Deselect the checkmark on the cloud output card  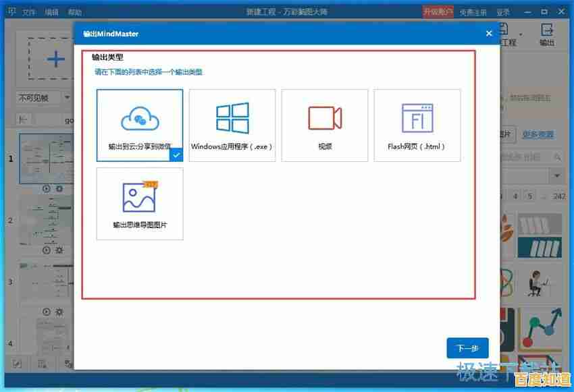point(176,155)
